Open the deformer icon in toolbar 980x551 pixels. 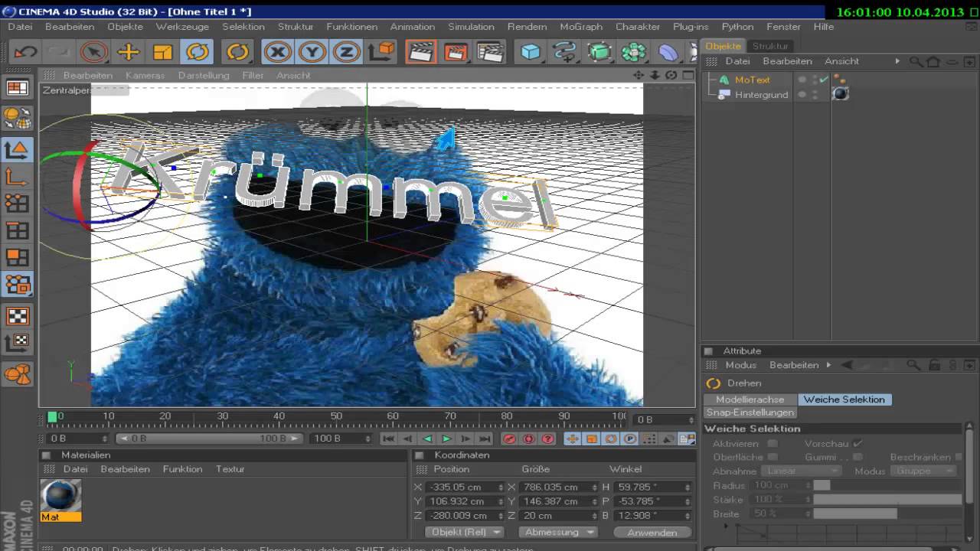(668, 52)
